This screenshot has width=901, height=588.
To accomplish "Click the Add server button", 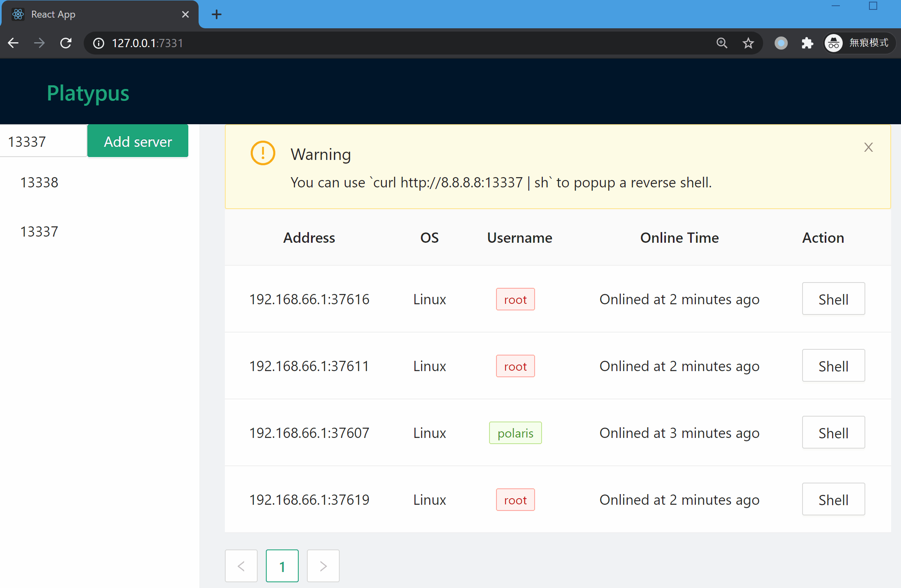I will (x=138, y=141).
